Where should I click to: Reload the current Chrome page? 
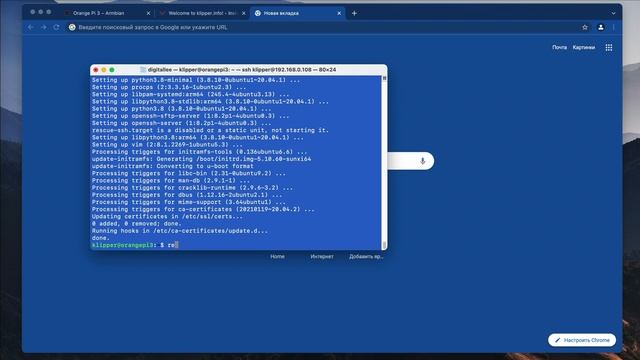point(56,27)
